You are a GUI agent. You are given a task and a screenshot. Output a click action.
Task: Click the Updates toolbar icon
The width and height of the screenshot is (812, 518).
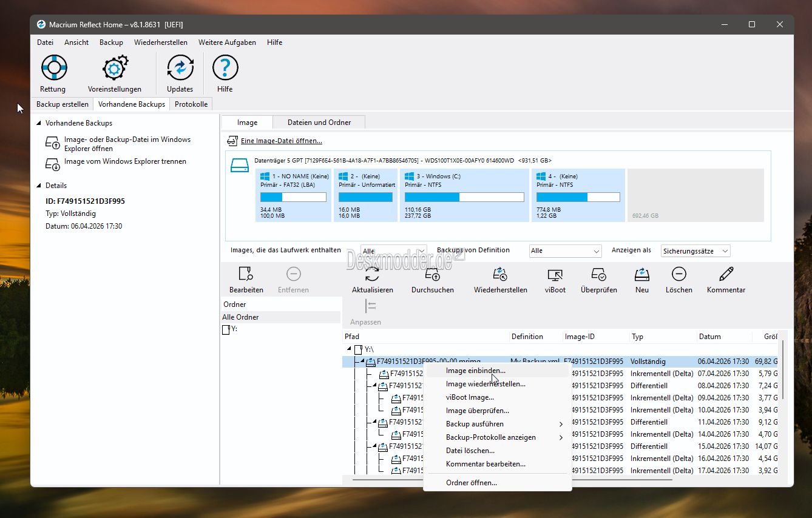[x=180, y=68]
